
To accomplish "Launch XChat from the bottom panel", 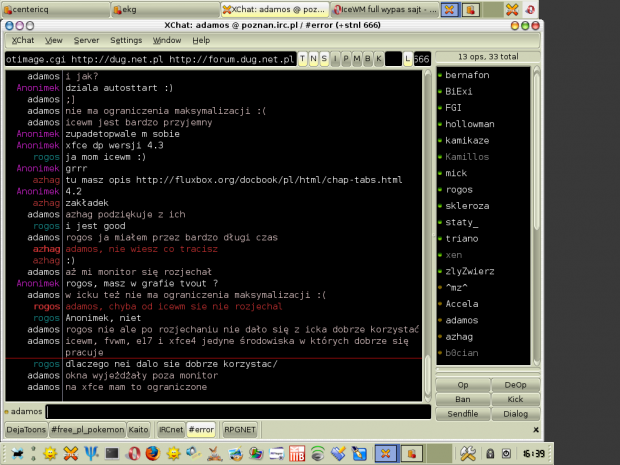I will [x=71, y=453].
